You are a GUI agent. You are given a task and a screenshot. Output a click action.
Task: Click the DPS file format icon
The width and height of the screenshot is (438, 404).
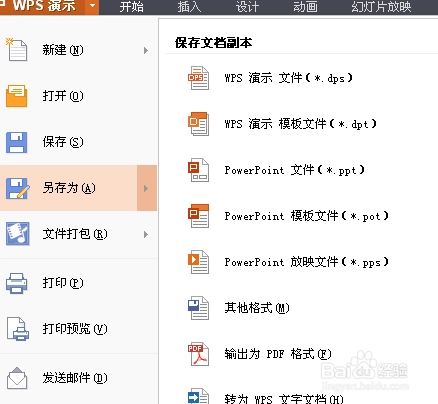198,78
